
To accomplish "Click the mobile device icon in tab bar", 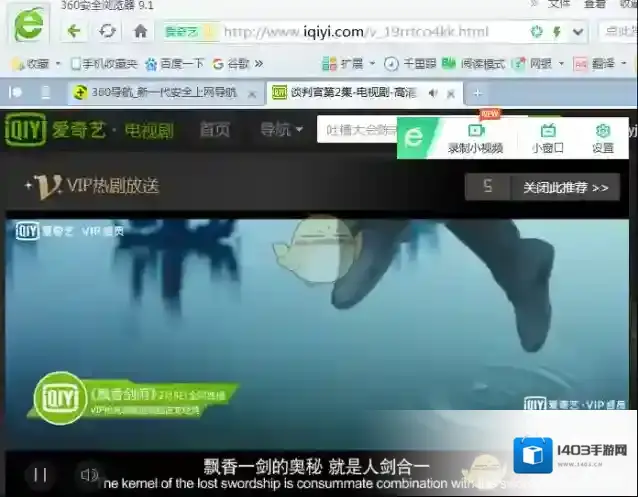I will click(46, 93).
